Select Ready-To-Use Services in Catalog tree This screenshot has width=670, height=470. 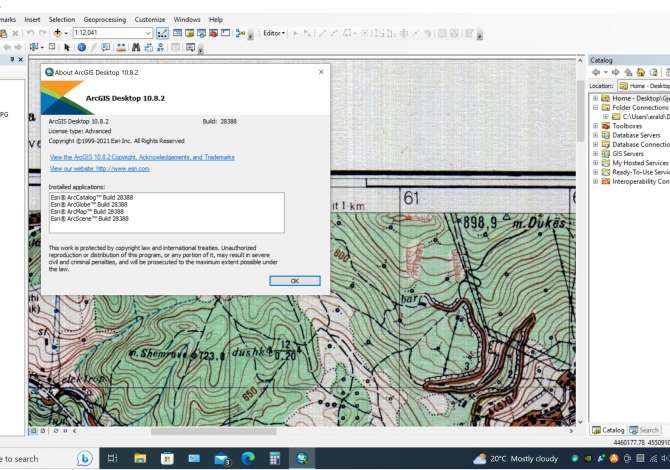tap(641, 172)
